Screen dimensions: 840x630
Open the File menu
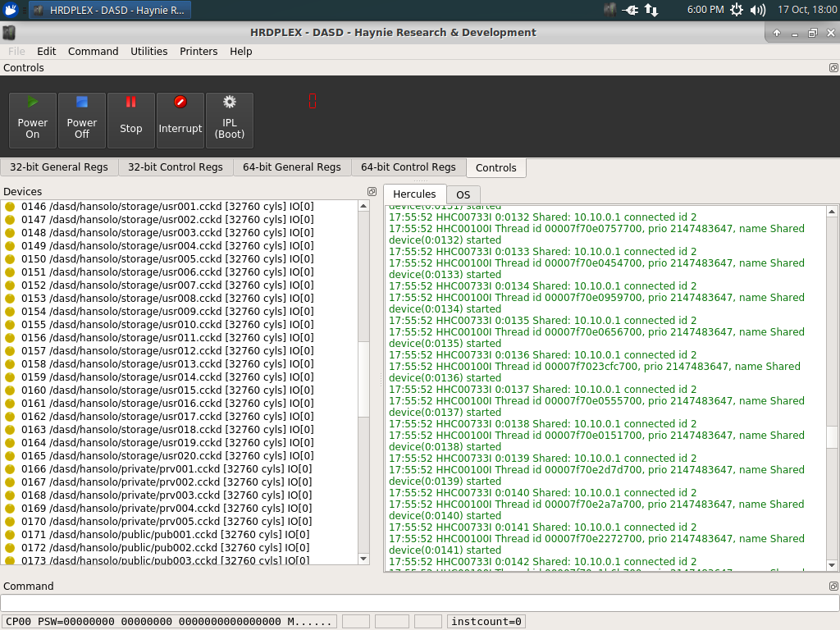(x=16, y=52)
